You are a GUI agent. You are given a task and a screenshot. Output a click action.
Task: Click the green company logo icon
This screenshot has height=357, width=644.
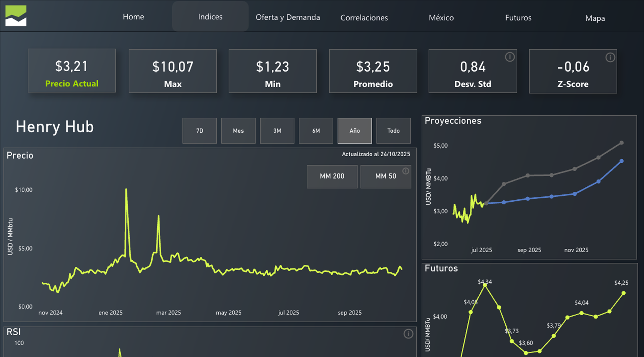(x=16, y=16)
